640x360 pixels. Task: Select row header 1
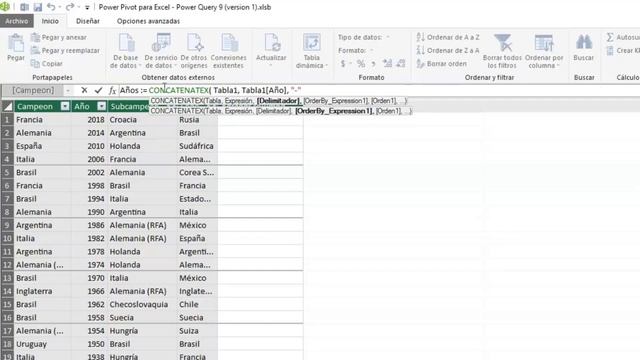7,120
